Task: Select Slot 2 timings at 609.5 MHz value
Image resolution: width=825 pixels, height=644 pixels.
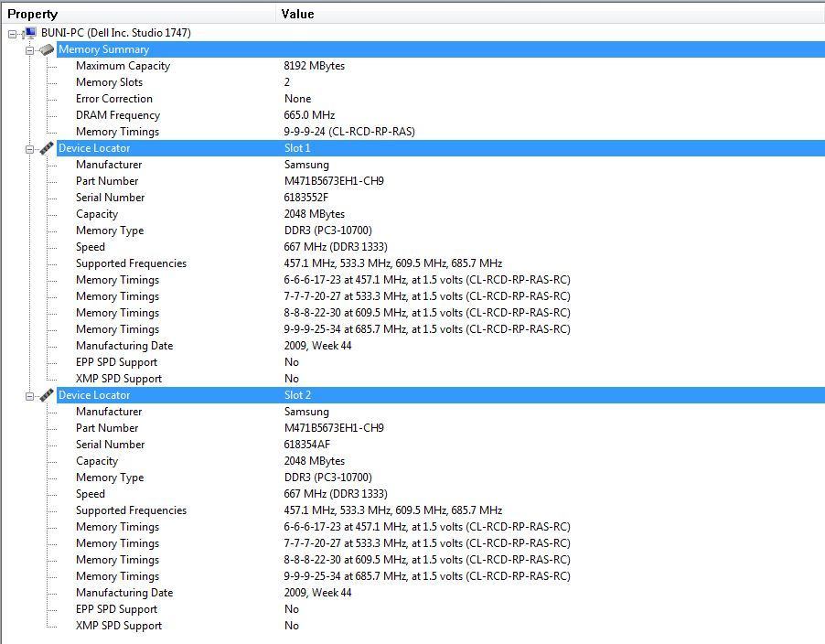Action: pos(427,560)
